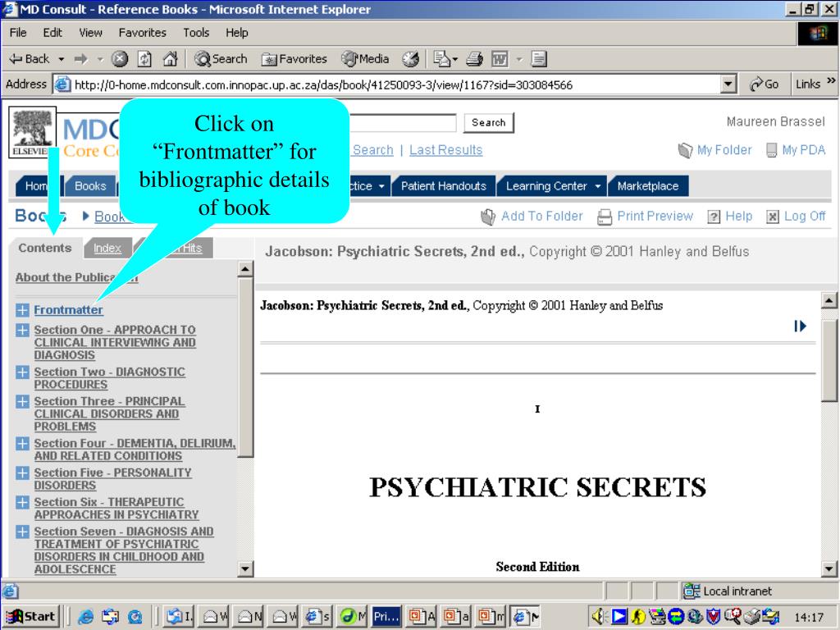Click the Links toolbar chevron

click(x=831, y=81)
